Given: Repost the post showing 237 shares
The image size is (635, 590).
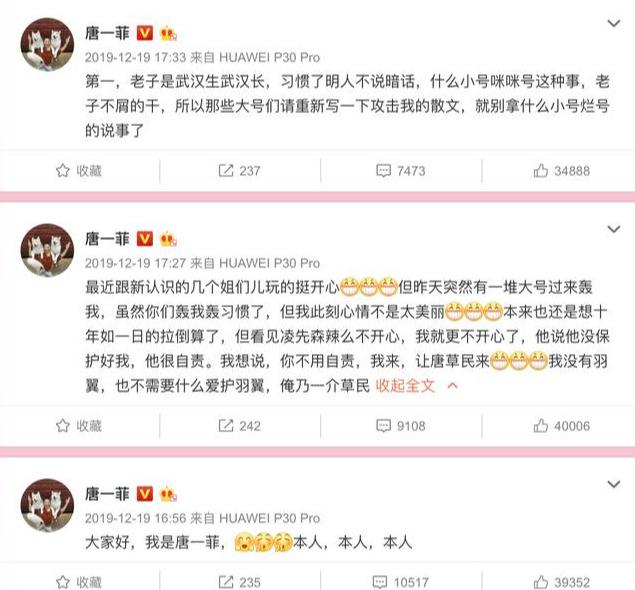Looking at the screenshot, I should tap(239, 171).
